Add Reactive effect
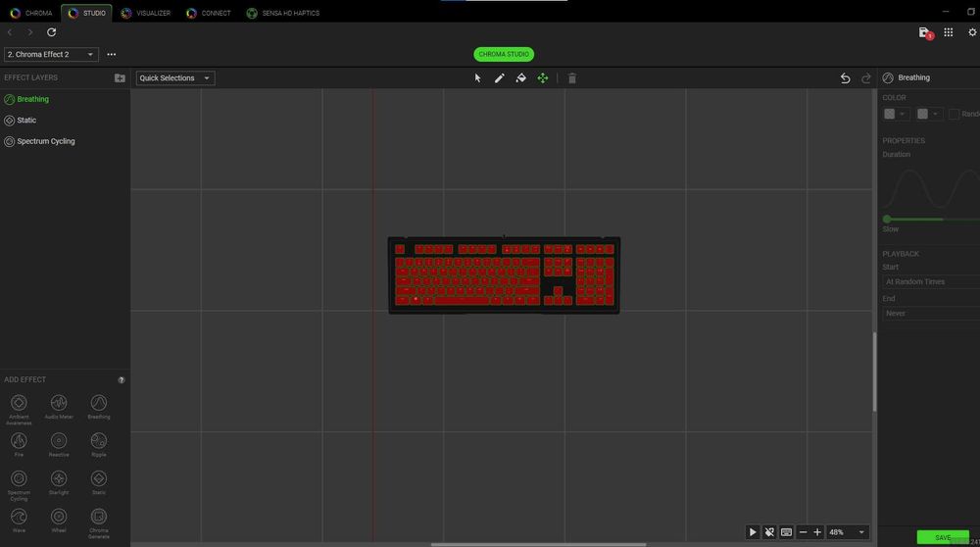Image resolution: width=980 pixels, height=547 pixels. tap(59, 444)
